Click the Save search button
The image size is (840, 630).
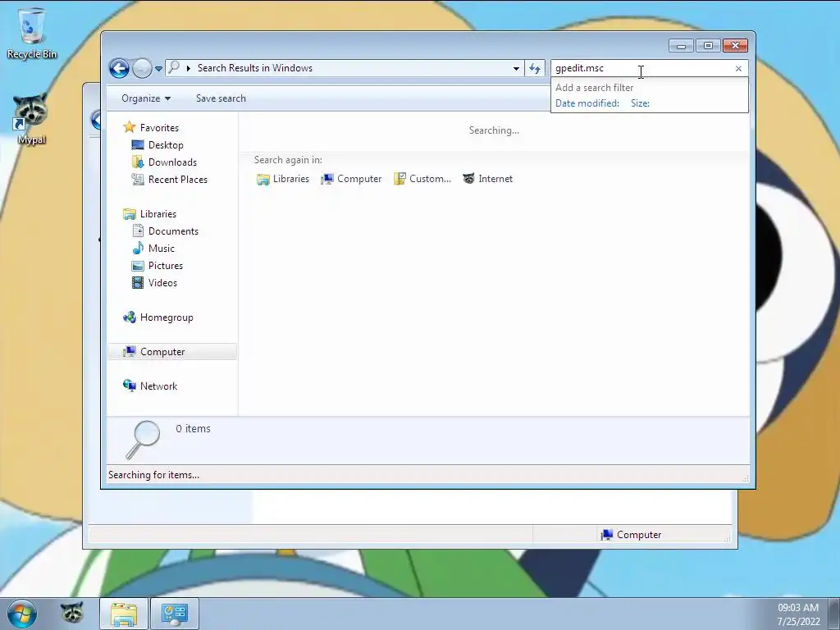coord(221,98)
